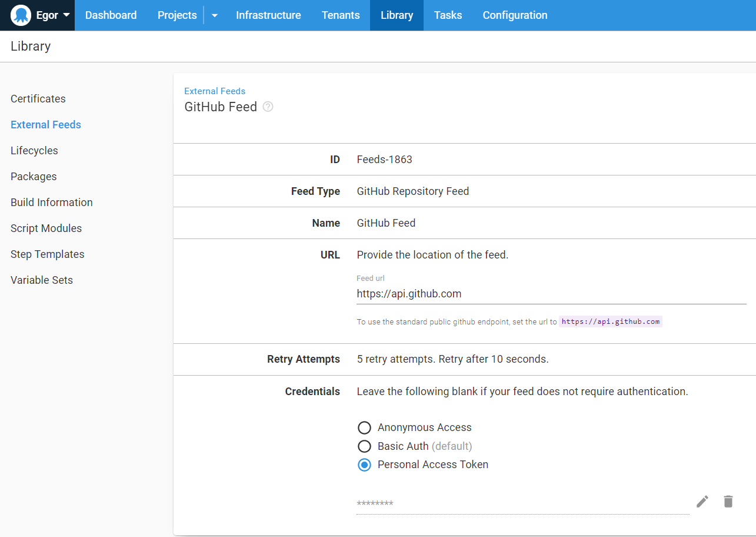756x537 pixels.
Task: Go to the Tasks section
Action: (x=448, y=15)
